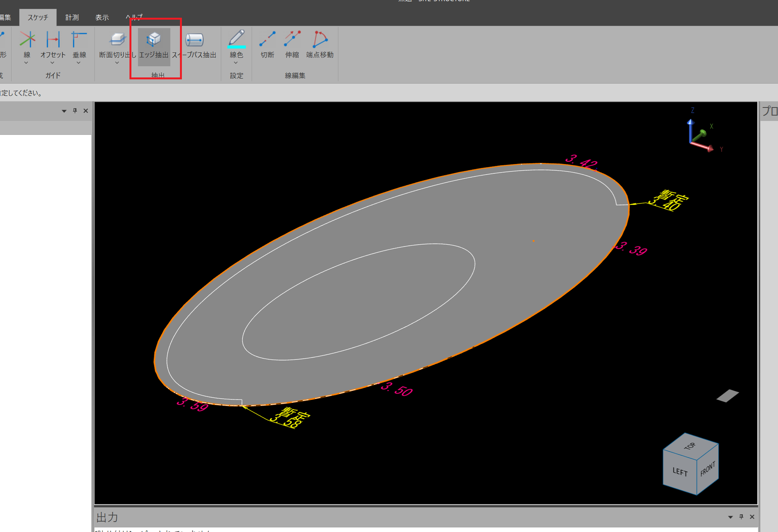Expand the 垂線 tool dropdown arrow

[79, 63]
